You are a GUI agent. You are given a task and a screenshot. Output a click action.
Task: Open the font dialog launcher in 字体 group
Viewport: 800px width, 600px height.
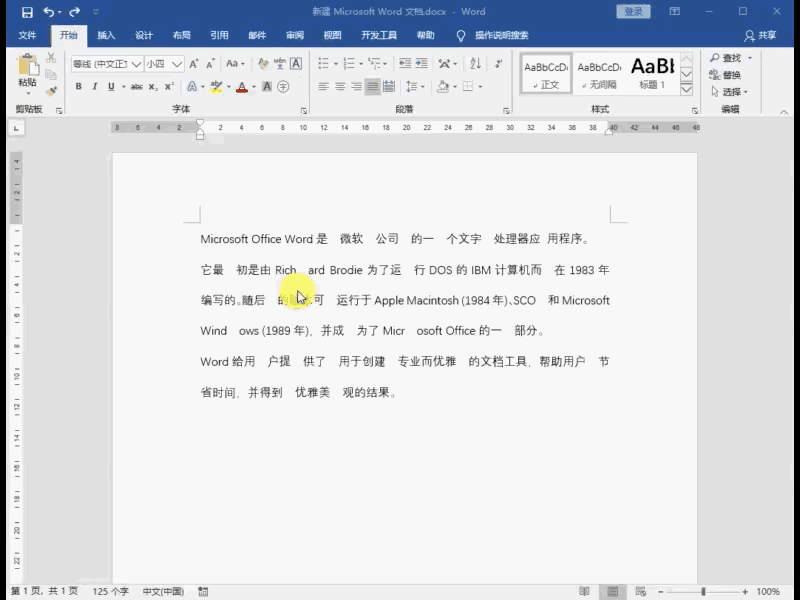click(304, 111)
